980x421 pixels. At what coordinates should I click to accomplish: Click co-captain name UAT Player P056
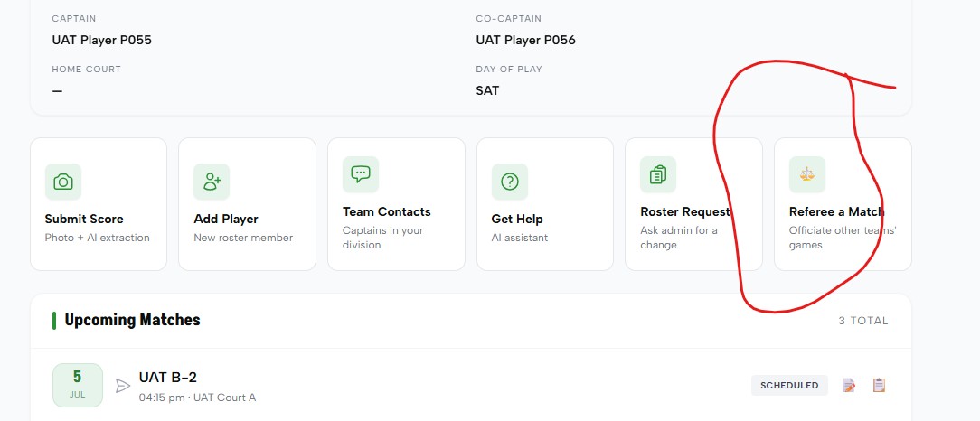point(525,40)
